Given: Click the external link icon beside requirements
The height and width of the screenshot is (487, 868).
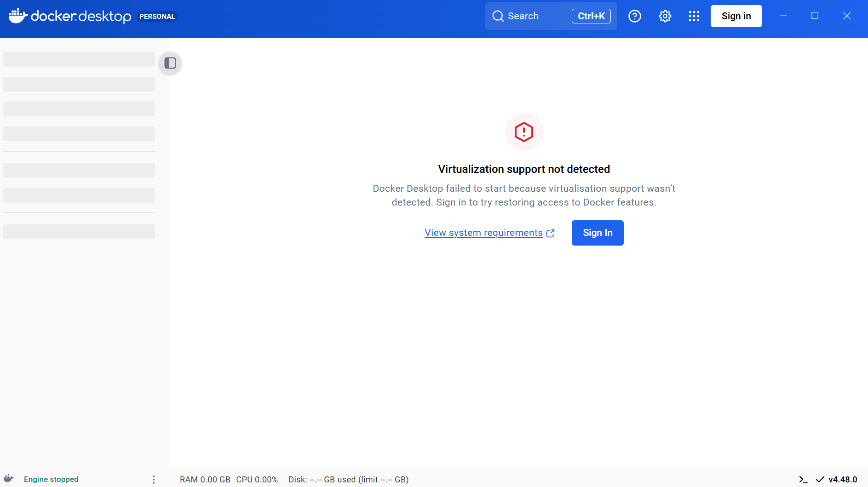Looking at the screenshot, I should pos(550,233).
